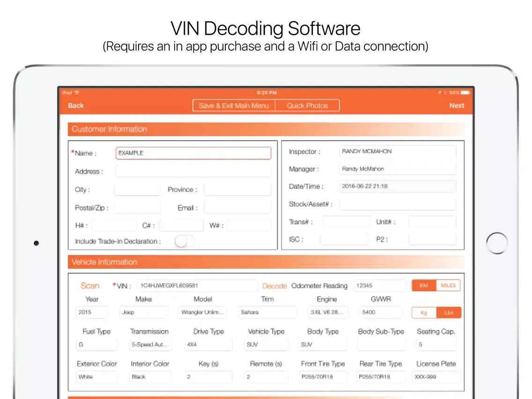532x399 pixels.
Task: Click the City input field
Action: 137,189
